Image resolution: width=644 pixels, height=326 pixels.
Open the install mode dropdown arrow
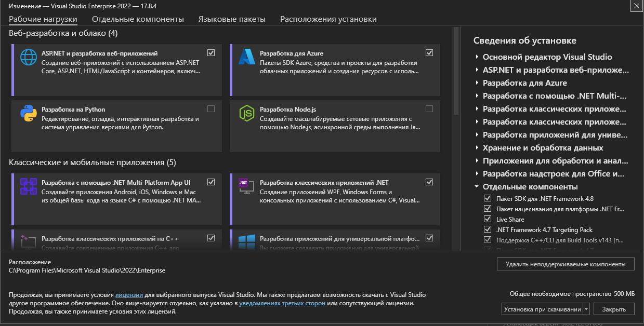pyautogui.click(x=586, y=309)
